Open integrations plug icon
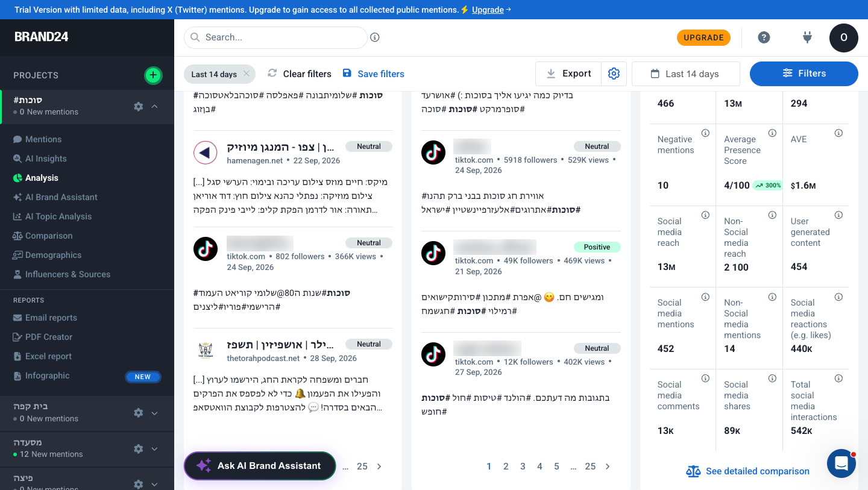 [x=808, y=37]
